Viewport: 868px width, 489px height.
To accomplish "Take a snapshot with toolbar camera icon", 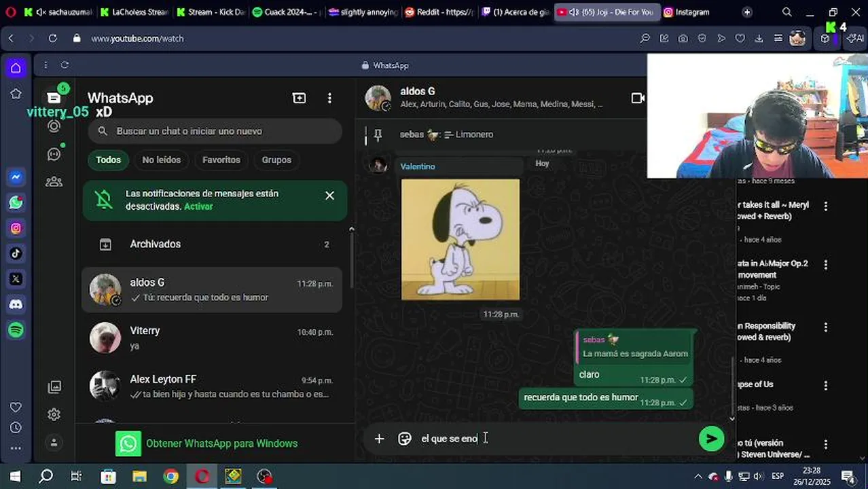I will click(683, 39).
